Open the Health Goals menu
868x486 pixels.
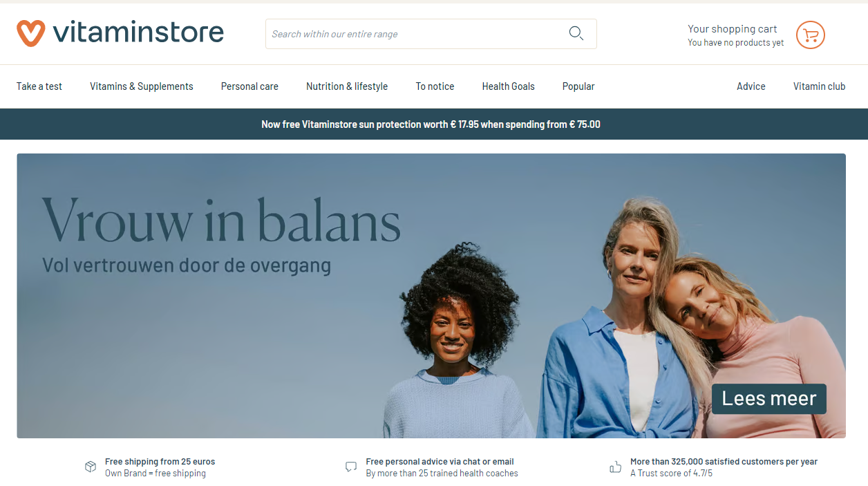tap(509, 86)
